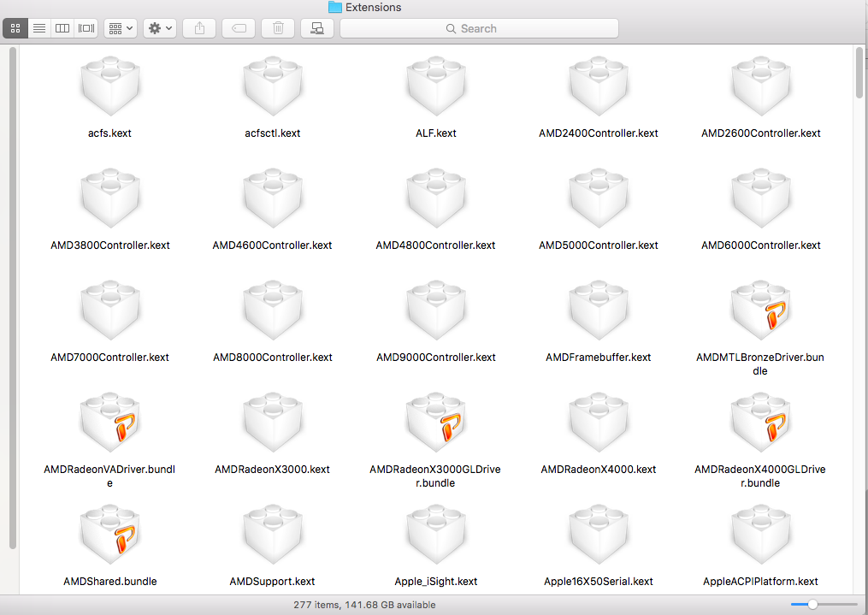
Task: Select the AMD3800Controller.kext icon
Action: 110,198
